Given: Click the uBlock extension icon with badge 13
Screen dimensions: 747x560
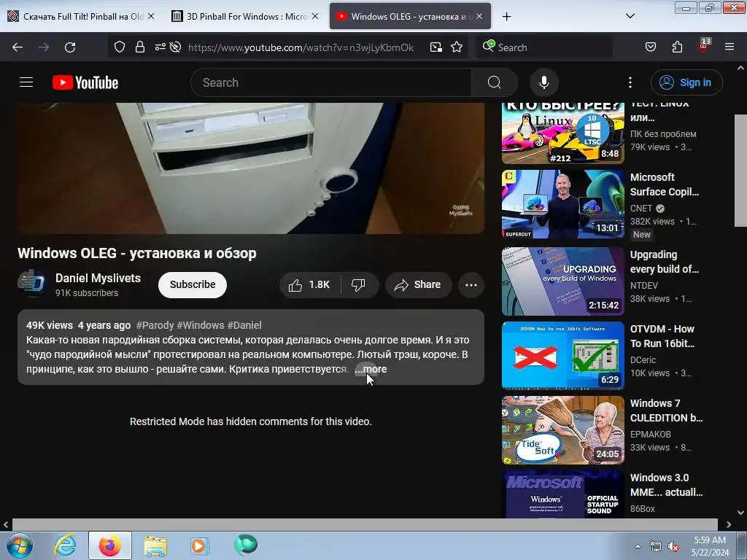Looking at the screenshot, I should pyautogui.click(x=704, y=46).
